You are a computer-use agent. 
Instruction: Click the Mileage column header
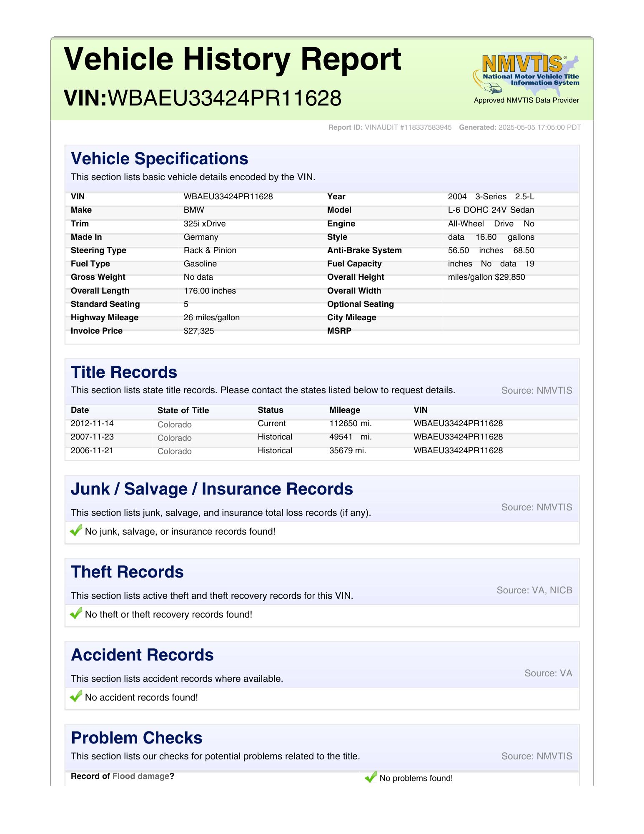(x=345, y=410)
